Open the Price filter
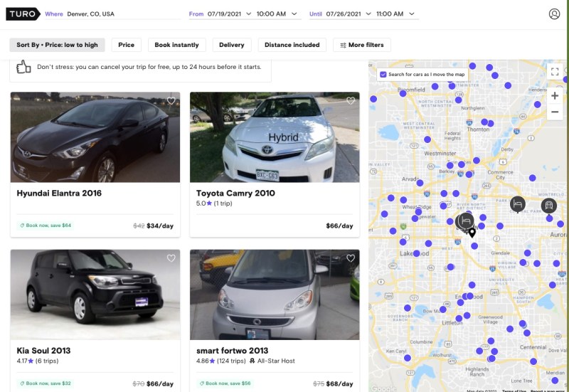This screenshot has width=569, height=392. (x=127, y=45)
